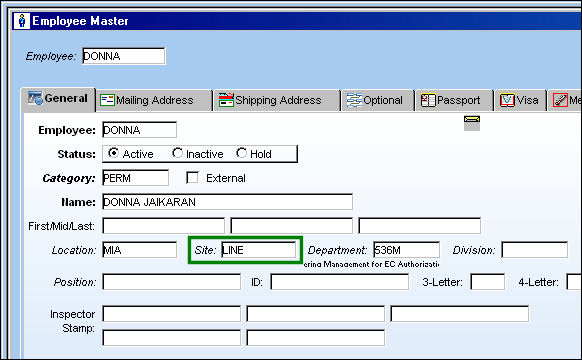582x360 pixels.
Task: Select the Inactive status radio button
Action: coord(177,153)
